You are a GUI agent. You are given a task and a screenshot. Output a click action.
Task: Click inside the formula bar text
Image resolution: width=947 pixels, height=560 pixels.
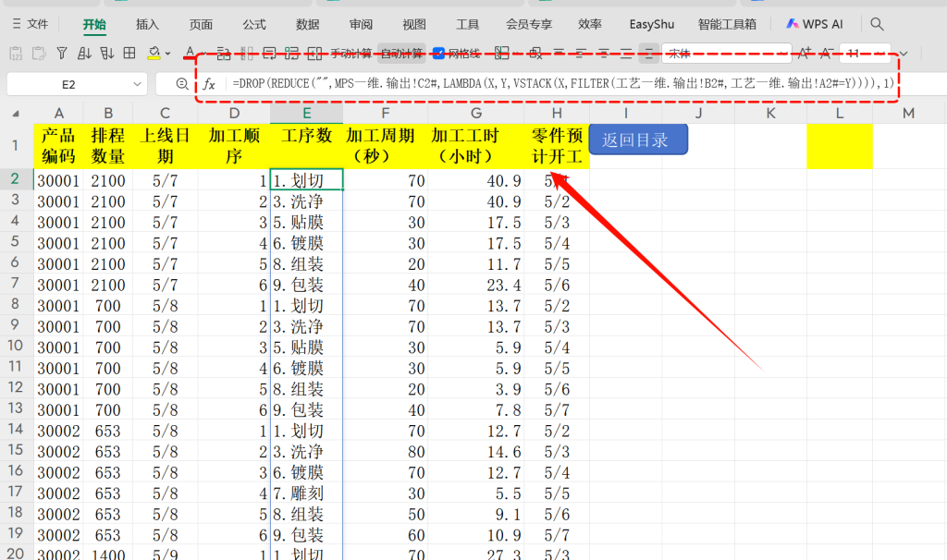pos(563,83)
